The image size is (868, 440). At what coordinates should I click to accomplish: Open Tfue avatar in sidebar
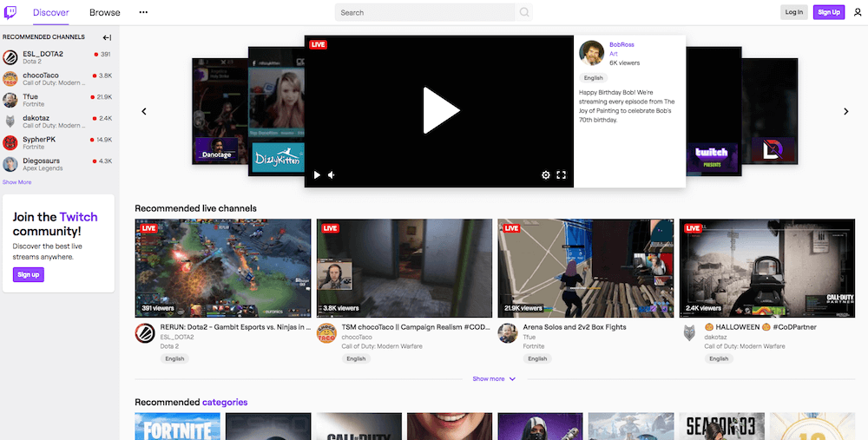click(x=10, y=100)
